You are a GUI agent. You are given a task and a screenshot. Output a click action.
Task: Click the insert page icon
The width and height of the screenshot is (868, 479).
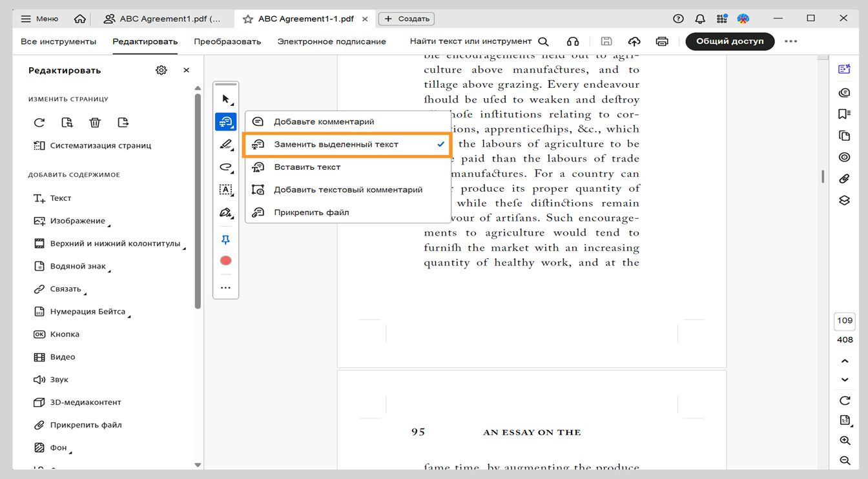pos(123,122)
